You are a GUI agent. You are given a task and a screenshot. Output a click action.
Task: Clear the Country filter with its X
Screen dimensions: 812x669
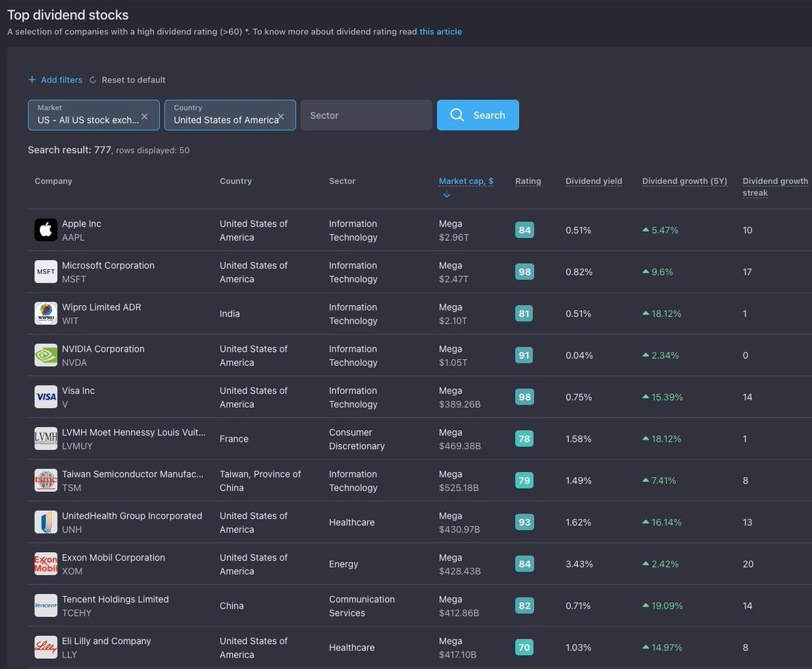coord(281,116)
